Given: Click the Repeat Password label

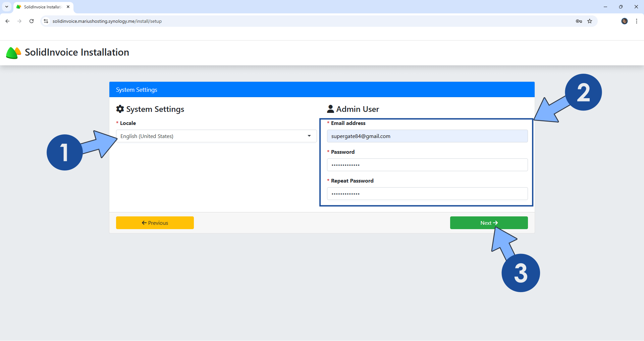Looking at the screenshot, I should click(x=352, y=181).
